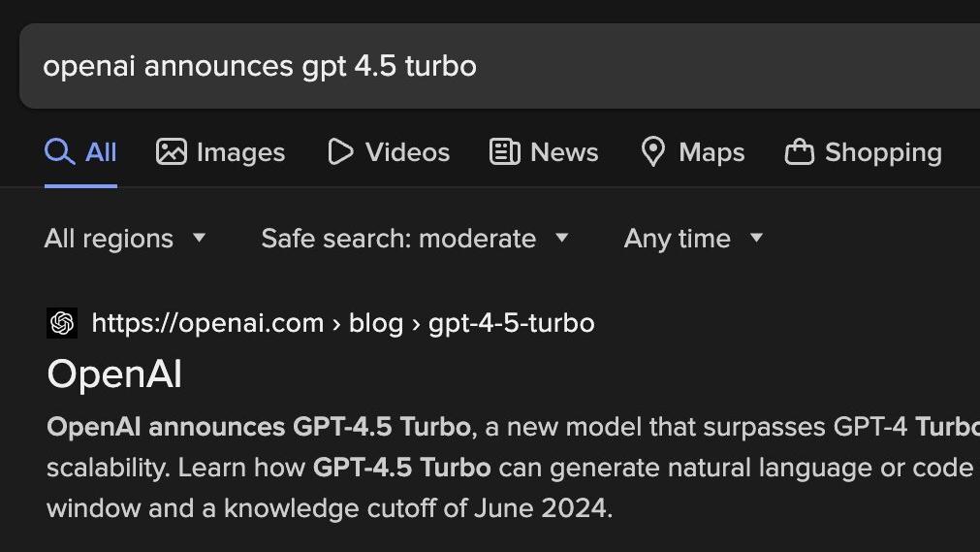The image size is (980, 552).
Task: Open the Videos tab label
Action: 407,152
